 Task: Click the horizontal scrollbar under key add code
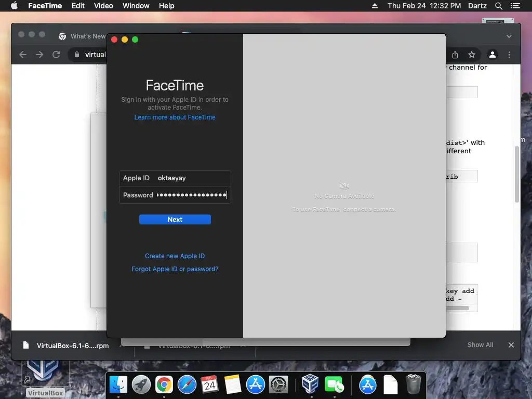click(x=457, y=308)
